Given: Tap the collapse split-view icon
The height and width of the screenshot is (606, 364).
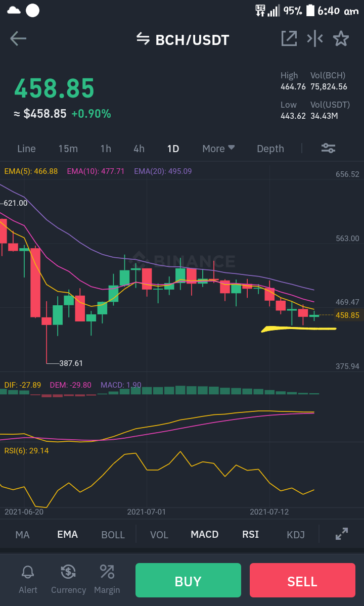Looking at the screenshot, I should [315, 38].
